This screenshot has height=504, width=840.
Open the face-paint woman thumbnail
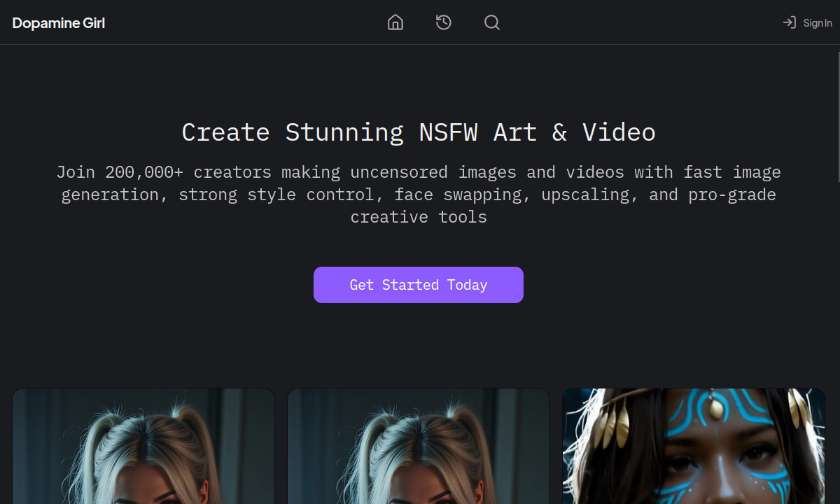point(694,446)
